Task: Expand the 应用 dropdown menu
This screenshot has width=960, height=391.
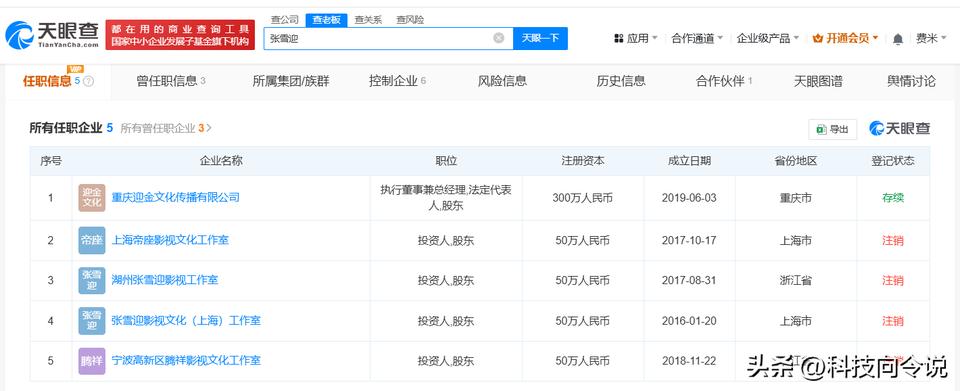Action: (x=636, y=39)
